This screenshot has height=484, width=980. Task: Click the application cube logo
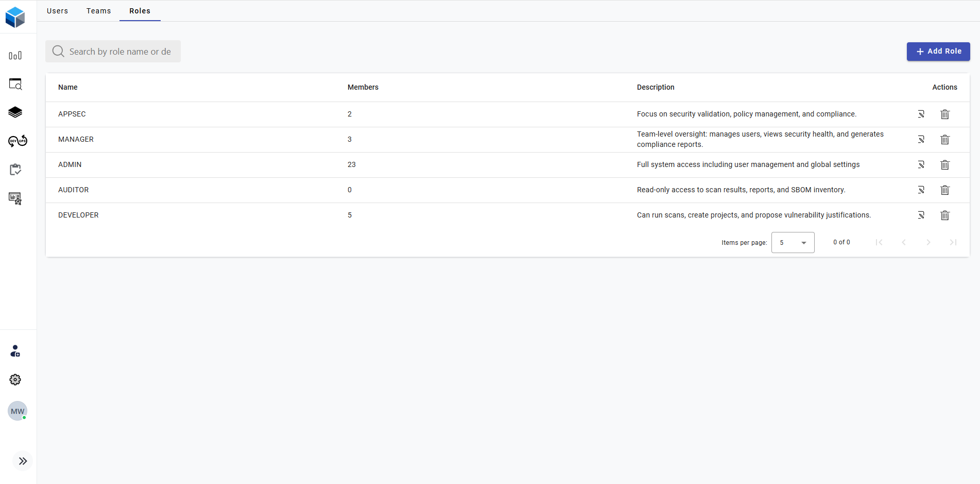click(x=15, y=17)
